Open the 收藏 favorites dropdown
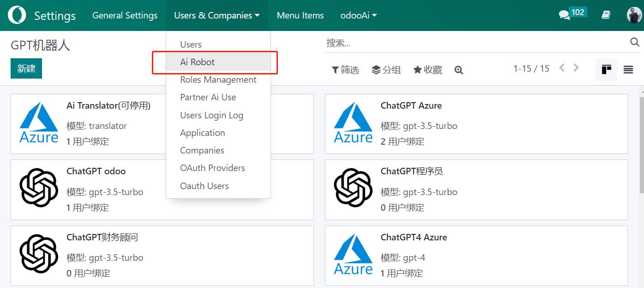This screenshot has height=288, width=644. [427, 70]
